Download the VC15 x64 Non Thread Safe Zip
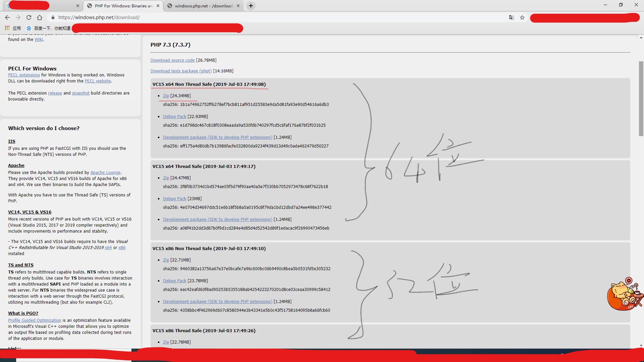Image resolution: width=644 pixels, height=362 pixels. (166, 96)
